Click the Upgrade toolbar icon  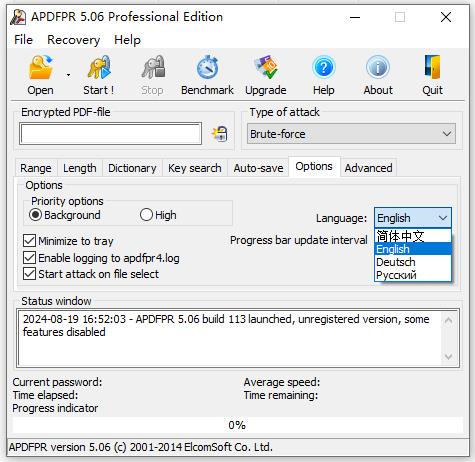[x=266, y=67]
